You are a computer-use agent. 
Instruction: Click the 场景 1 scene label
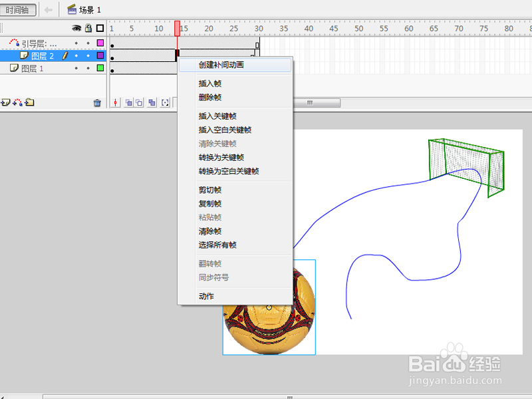click(90, 10)
